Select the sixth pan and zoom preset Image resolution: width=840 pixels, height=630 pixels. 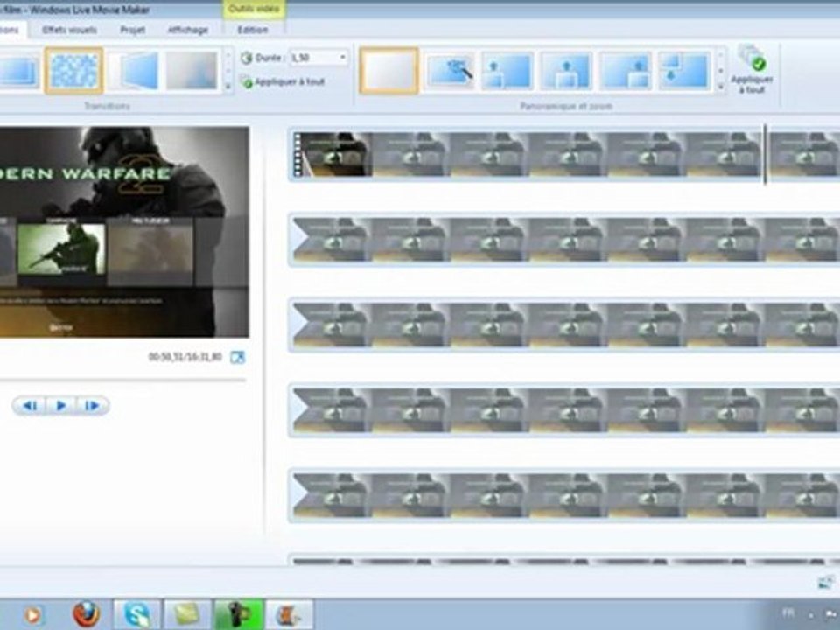pyautogui.click(x=683, y=71)
